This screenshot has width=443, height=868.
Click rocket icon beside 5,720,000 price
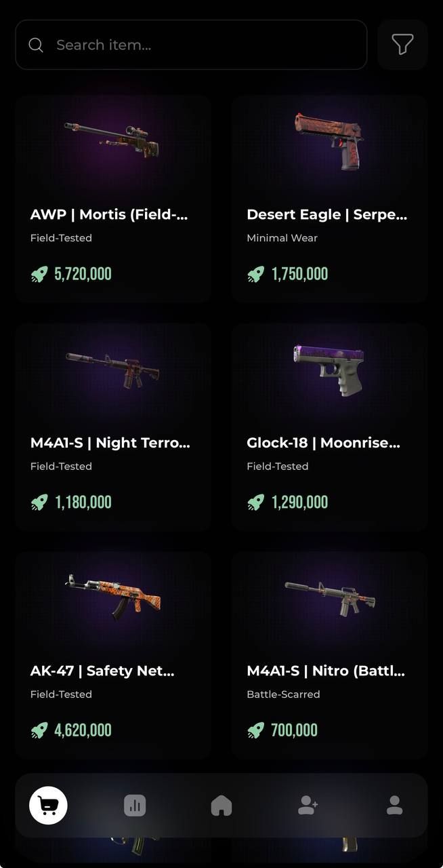[39, 274]
